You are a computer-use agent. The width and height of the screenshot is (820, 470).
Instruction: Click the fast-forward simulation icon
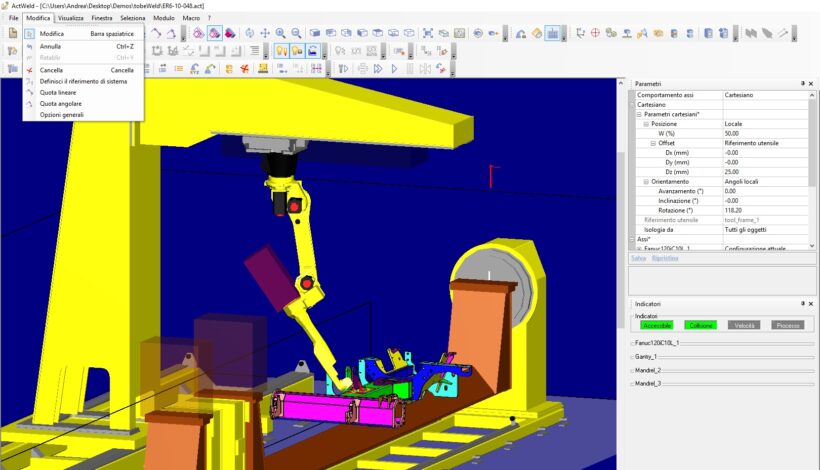[x=378, y=69]
